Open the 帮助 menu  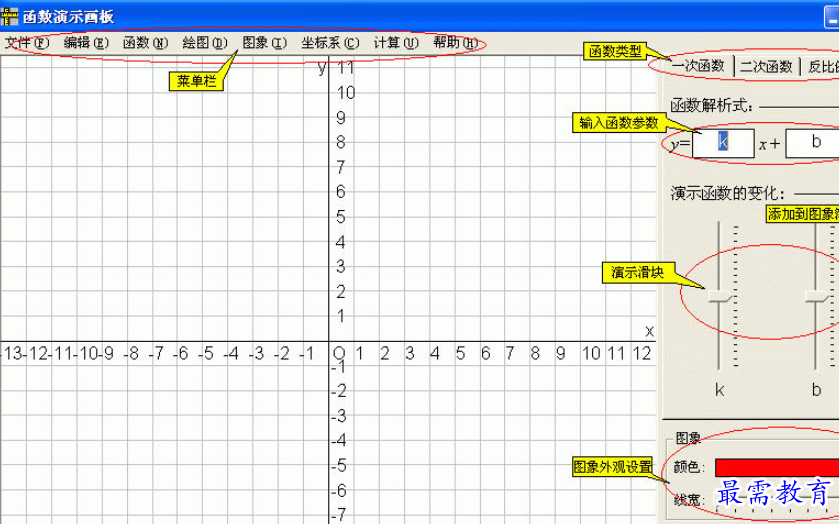click(x=455, y=43)
